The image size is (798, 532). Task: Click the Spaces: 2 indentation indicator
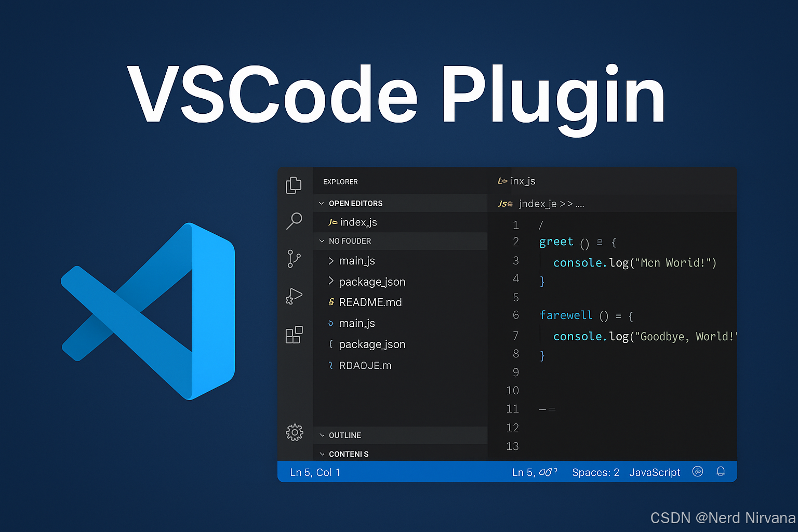pyautogui.click(x=595, y=472)
